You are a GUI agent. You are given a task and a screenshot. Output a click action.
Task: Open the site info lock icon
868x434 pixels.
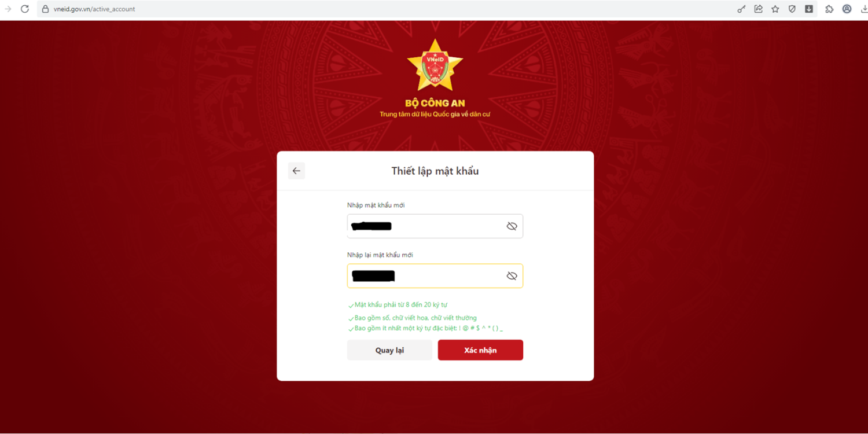(45, 9)
